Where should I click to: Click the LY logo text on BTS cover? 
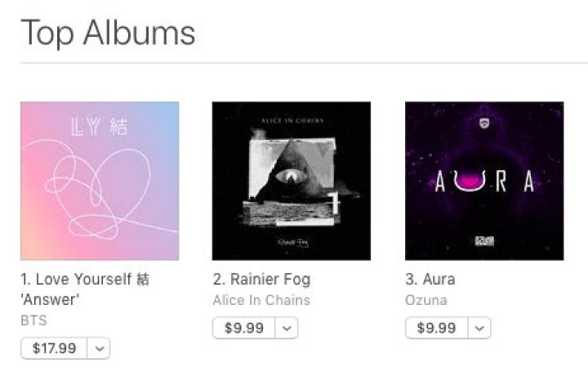(99, 128)
